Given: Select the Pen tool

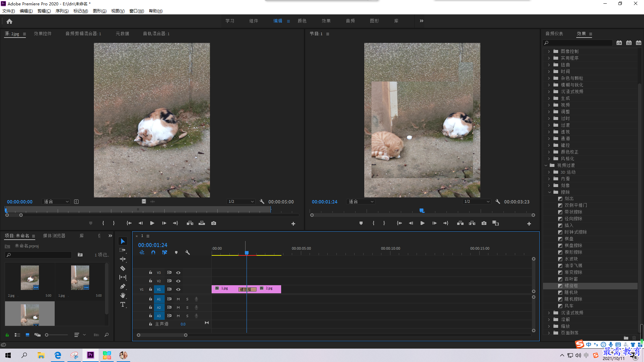Looking at the screenshot, I should 123,286.
